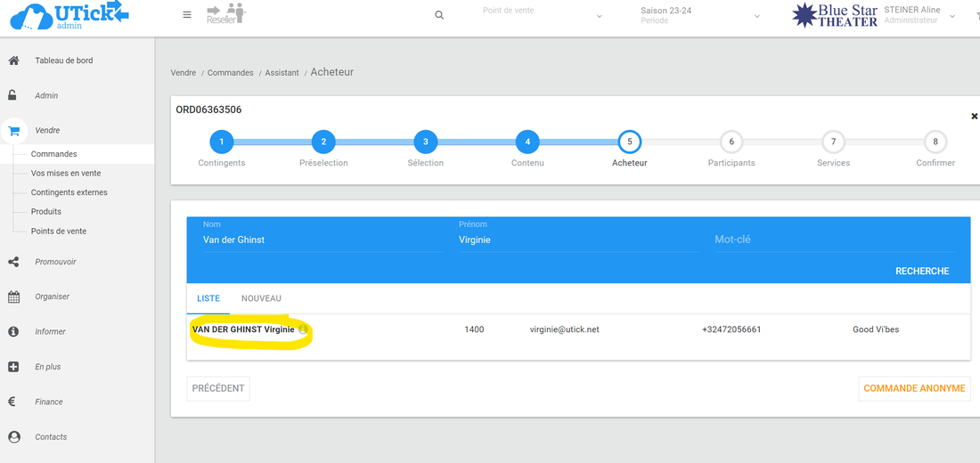Click the RECHERCHE button

pos(921,271)
